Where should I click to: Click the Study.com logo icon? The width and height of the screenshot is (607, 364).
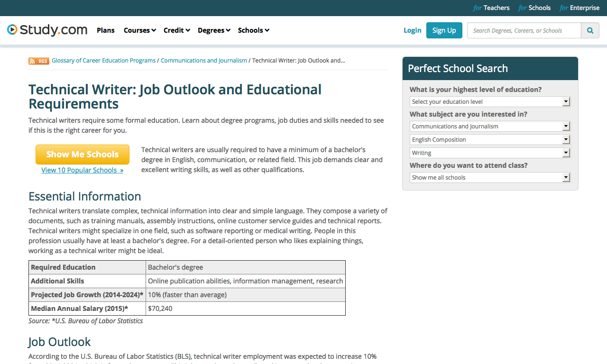click(12, 30)
